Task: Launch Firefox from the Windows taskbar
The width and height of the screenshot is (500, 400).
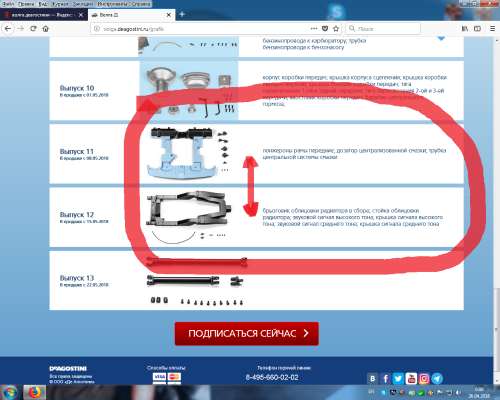Action: point(34,392)
